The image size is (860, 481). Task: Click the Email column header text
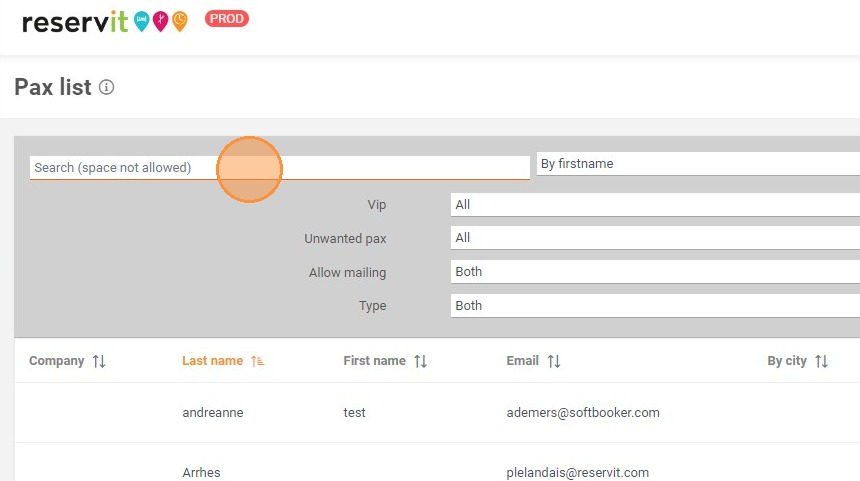(x=523, y=361)
